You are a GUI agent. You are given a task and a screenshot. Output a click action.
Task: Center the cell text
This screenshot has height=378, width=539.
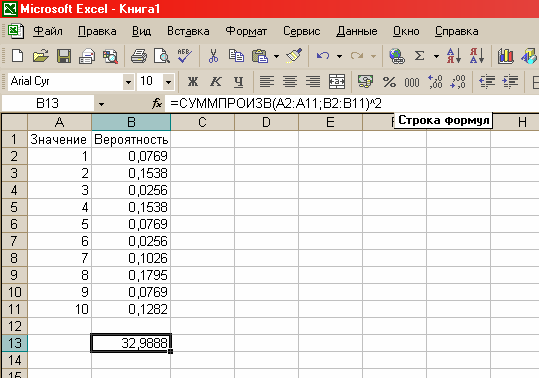pos(290,82)
